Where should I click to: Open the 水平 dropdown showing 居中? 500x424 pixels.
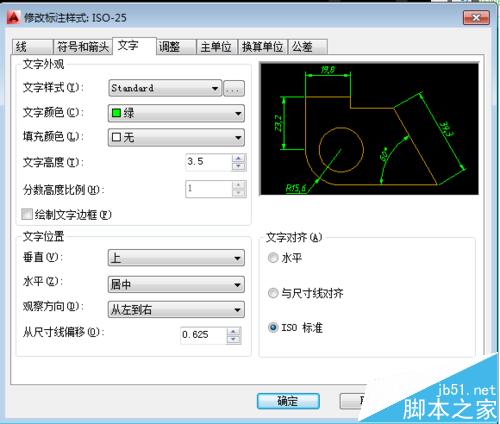[176, 285]
